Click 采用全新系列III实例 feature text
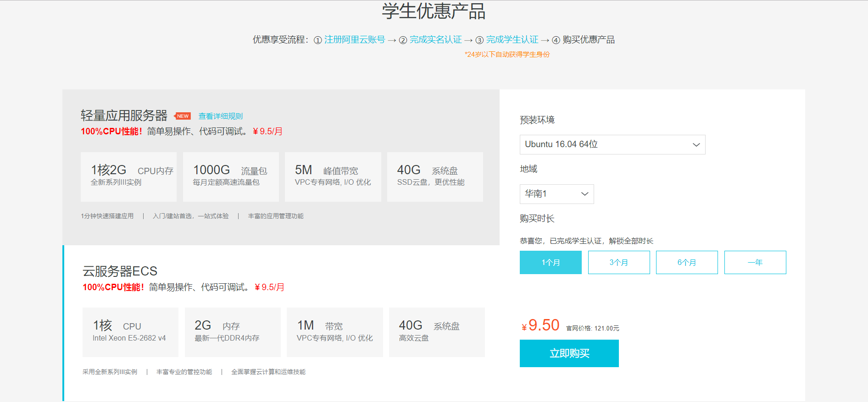Viewport: 868px width, 402px height. click(x=110, y=372)
